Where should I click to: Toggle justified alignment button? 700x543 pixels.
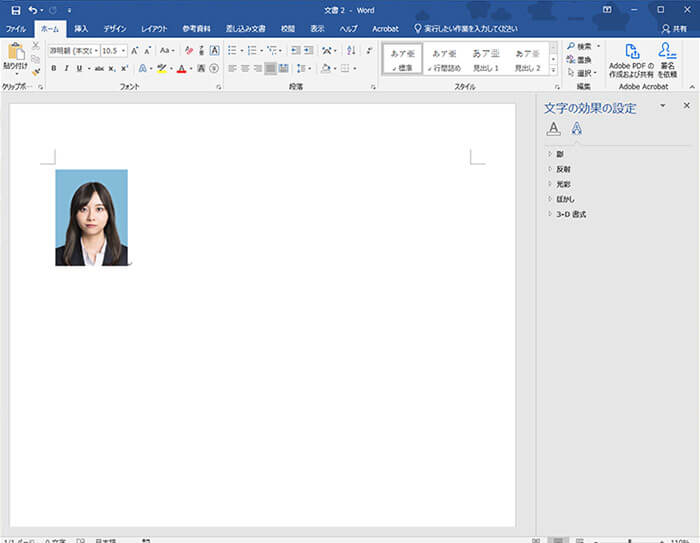click(x=271, y=68)
